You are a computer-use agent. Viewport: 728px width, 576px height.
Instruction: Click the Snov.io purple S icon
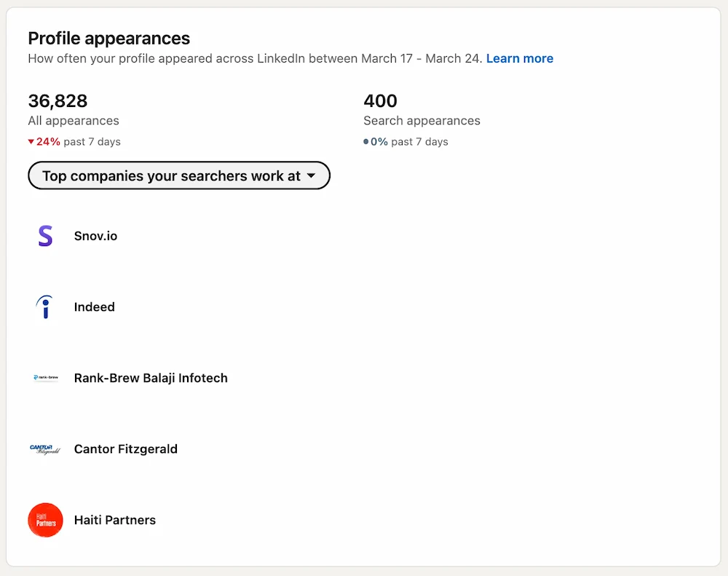[45, 236]
